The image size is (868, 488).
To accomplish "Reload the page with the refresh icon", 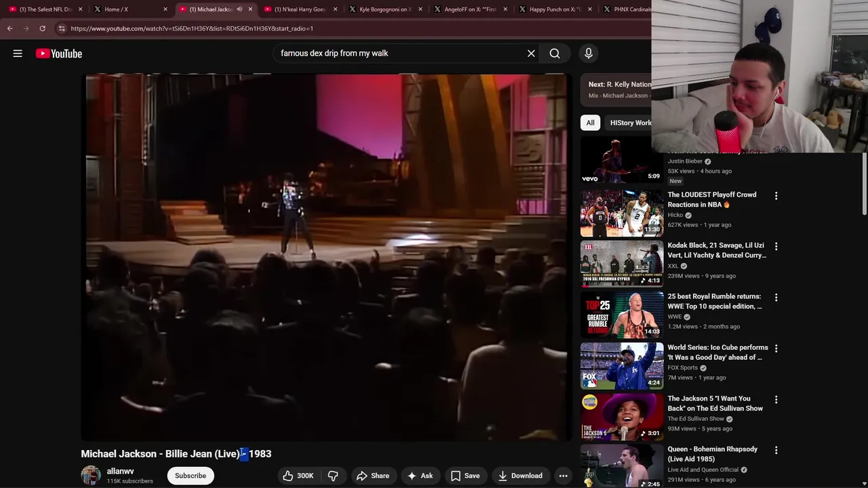I will pos(42,28).
